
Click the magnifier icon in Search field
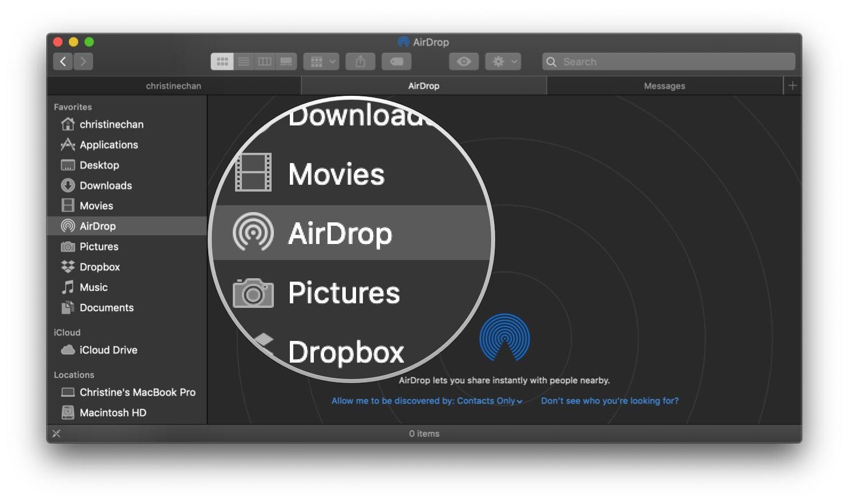click(x=551, y=62)
